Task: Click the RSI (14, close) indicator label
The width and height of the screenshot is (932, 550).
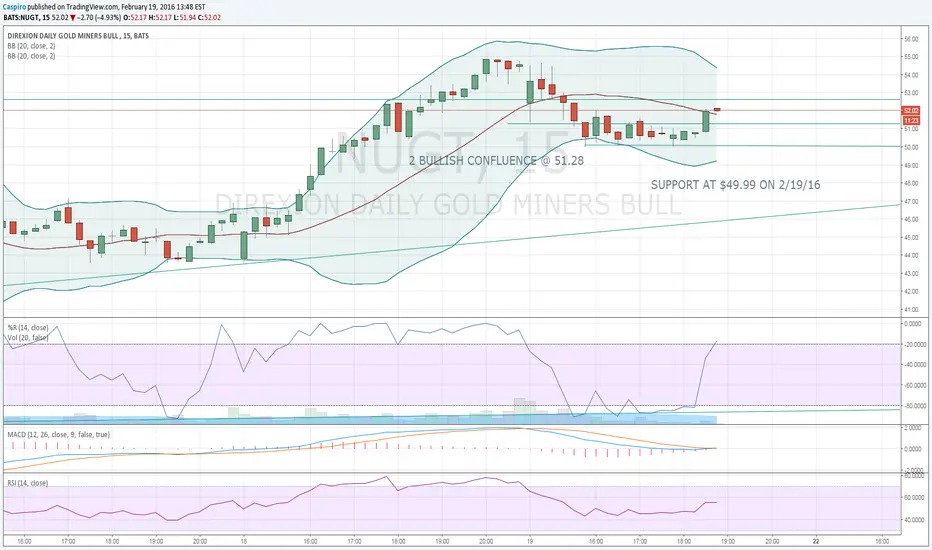Action: [x=28, y=483]
